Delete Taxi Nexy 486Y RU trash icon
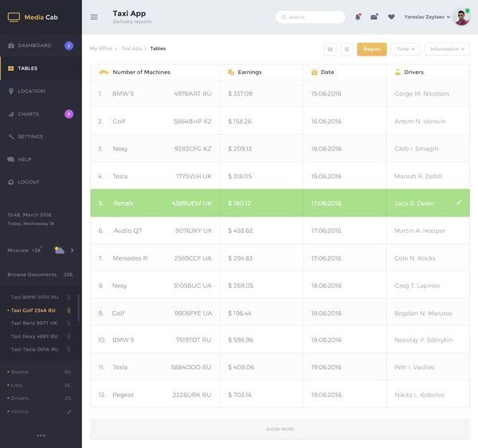 pyautogui.click(x=69, y=336)
